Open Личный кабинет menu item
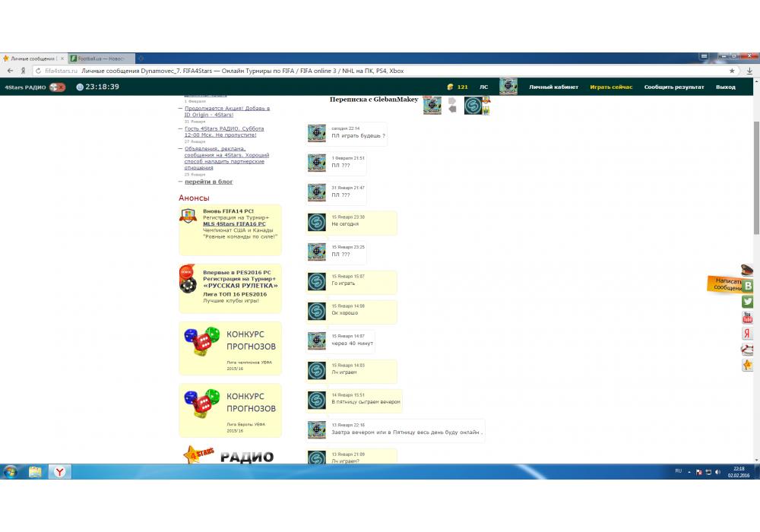 coord(553,87)
